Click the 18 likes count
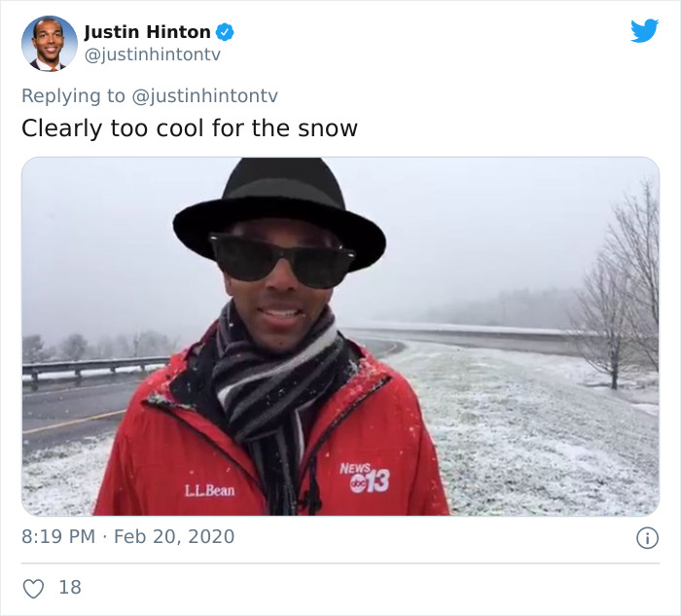The height and width of the screenshot is (616, 681). click(x=70, y=588)
